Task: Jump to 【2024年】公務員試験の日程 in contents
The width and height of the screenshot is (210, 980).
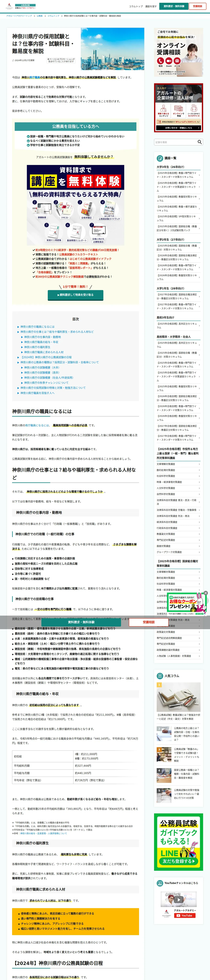Action: point(46,357)
